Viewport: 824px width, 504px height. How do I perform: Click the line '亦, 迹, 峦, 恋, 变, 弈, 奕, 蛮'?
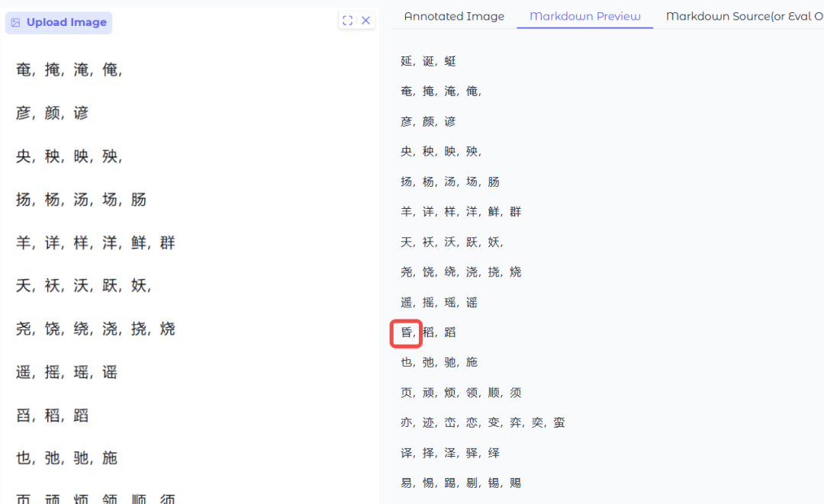click(x=483, y=422)
